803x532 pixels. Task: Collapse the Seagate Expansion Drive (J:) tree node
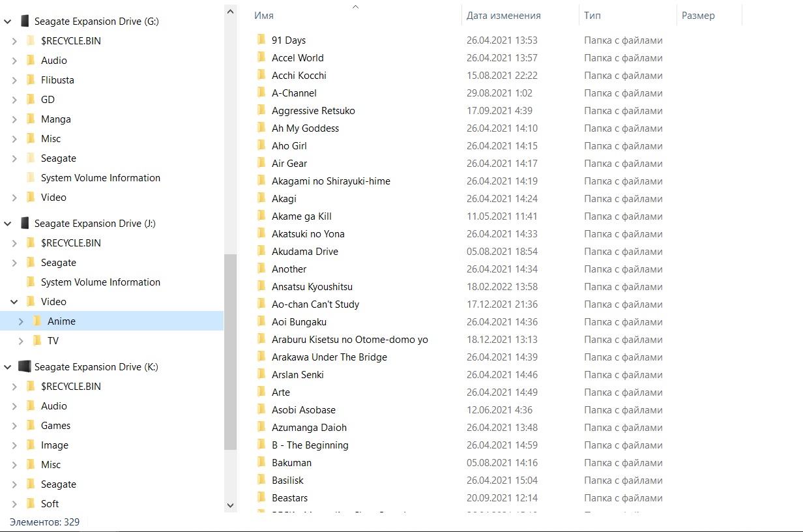coord(8,224)
